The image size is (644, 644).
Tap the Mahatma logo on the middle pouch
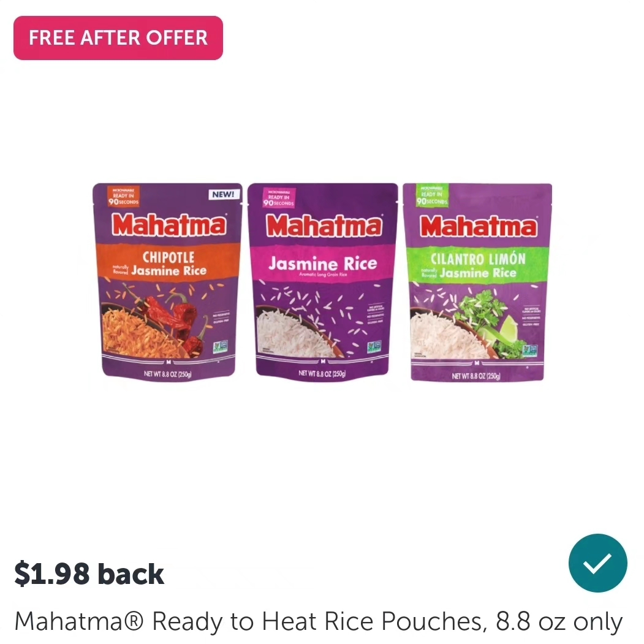tap(324, 226)
